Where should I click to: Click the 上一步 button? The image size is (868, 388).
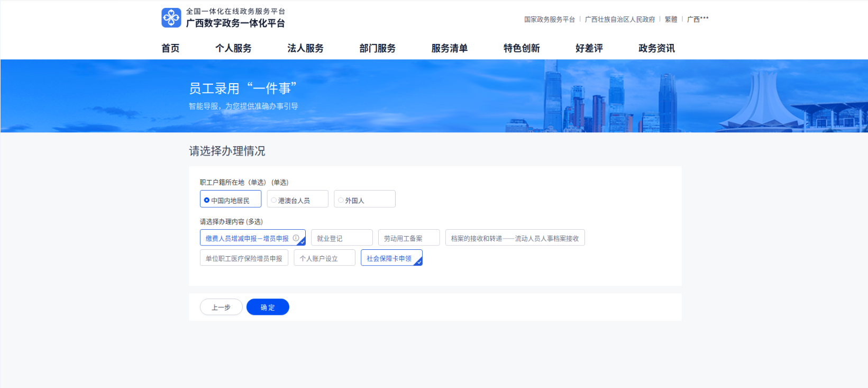(221, 307)
